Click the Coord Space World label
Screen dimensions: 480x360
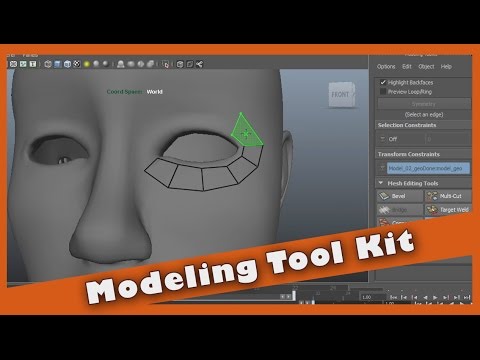(x=135, y=92)
